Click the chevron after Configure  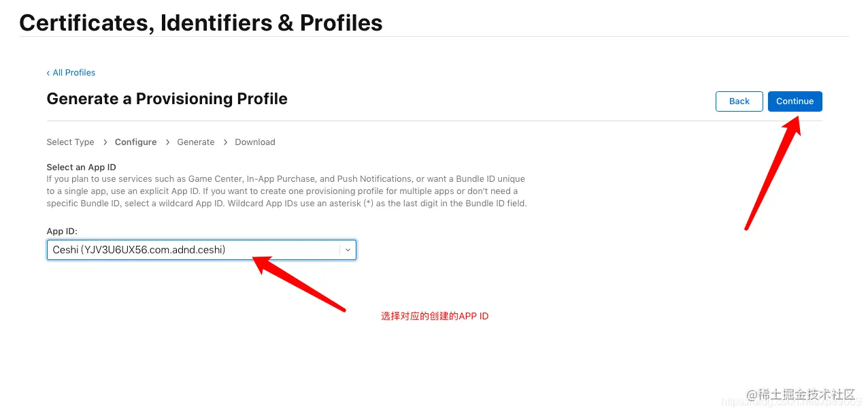pyautogui.click(x=167, y=142)
